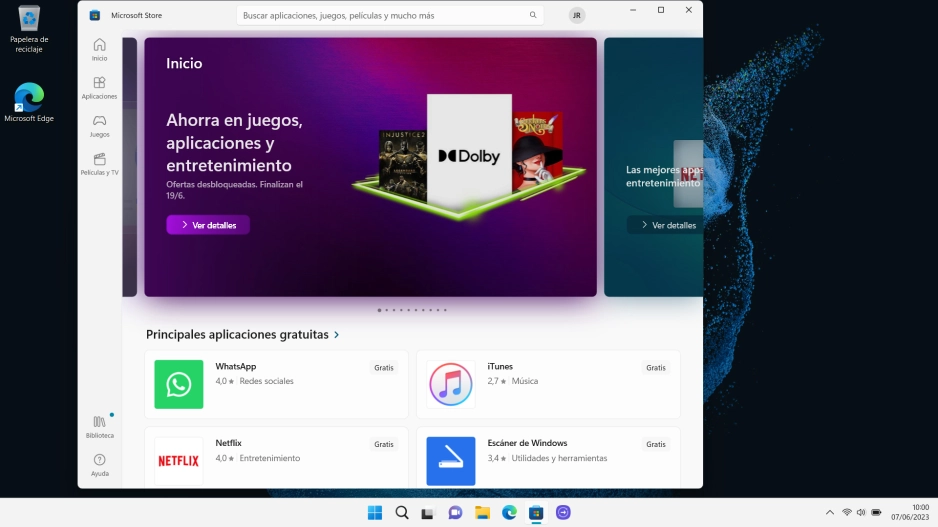Click the Windows Start button in taskbar
938x527 pixels.
[375, 513]
